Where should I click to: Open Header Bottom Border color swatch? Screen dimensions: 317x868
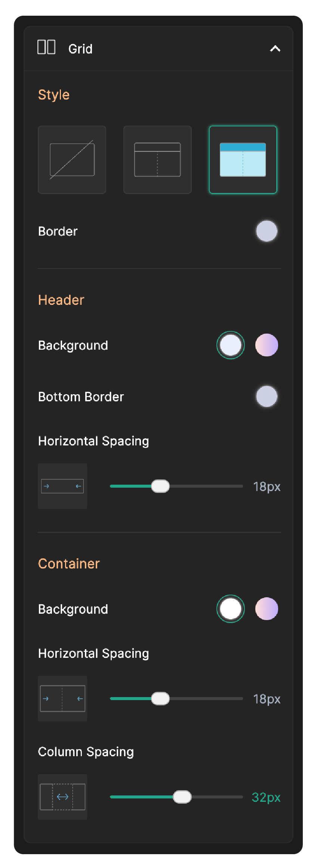pyautogui.click(x=267, y=396)
